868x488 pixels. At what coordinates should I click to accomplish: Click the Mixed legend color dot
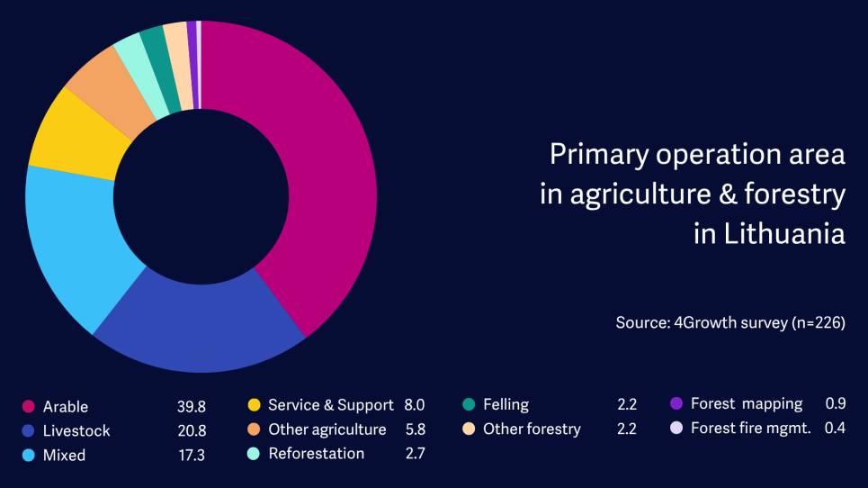[28, 456]
